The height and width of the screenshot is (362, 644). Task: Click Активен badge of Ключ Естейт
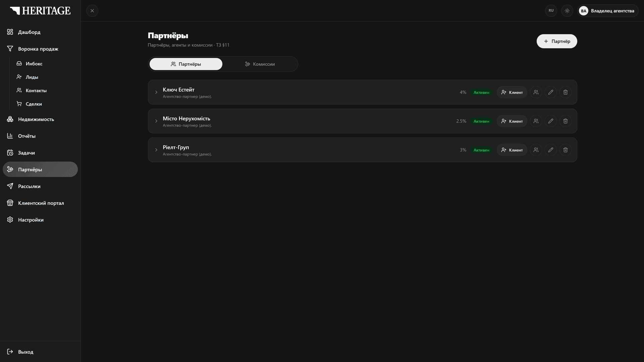[481, 92]
